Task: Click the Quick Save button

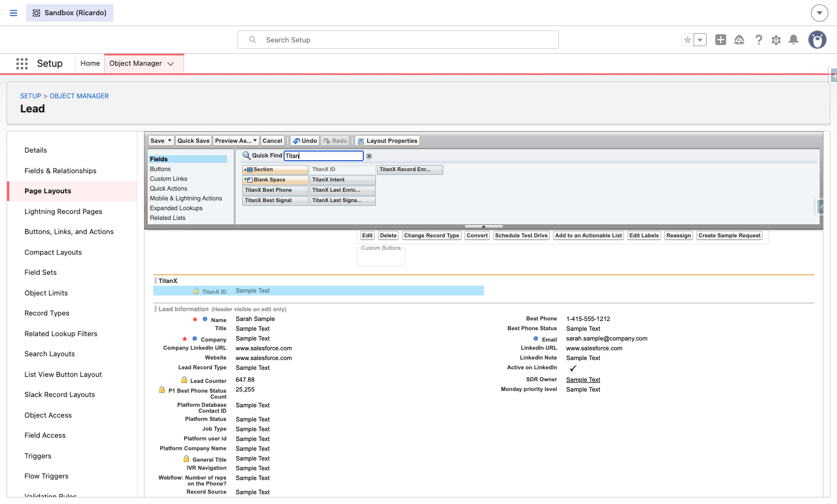Action: tap(193, 141)
